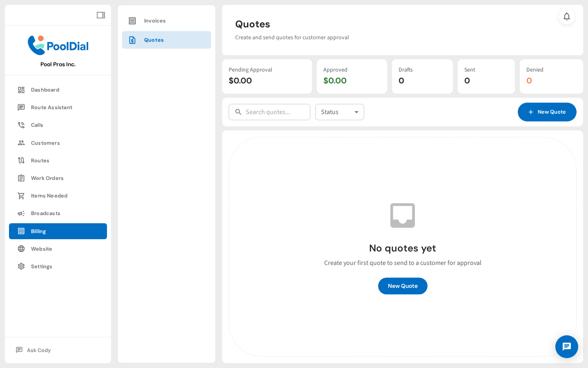This screenshot has height=368, width=588.
Task: Click the search quotes input field
Action: 269,112
